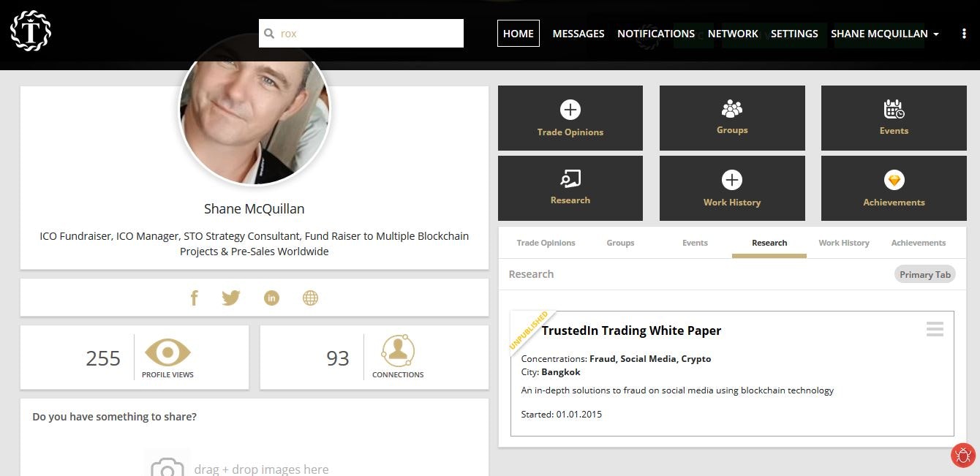Click the TrustedIn logo

pos(30,30)
